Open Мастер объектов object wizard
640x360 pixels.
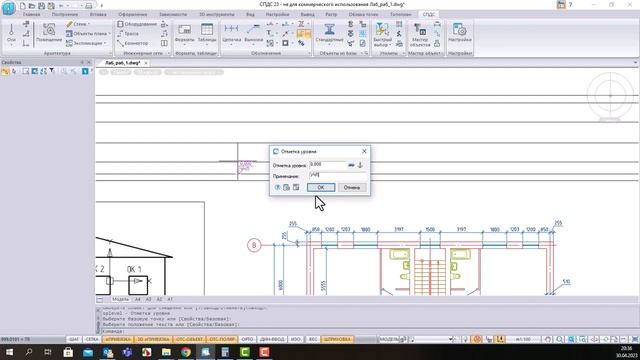(x=420, y=34)
